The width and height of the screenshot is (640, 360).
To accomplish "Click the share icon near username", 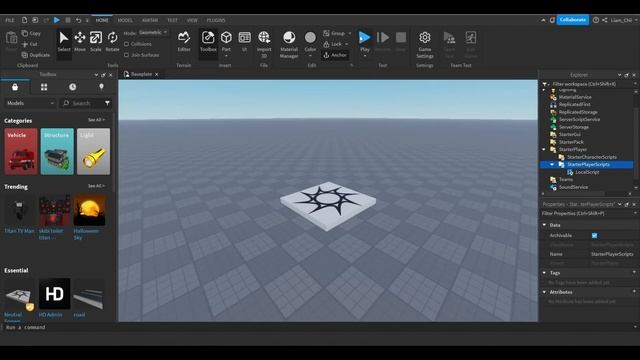I will (x=604, y=20).
